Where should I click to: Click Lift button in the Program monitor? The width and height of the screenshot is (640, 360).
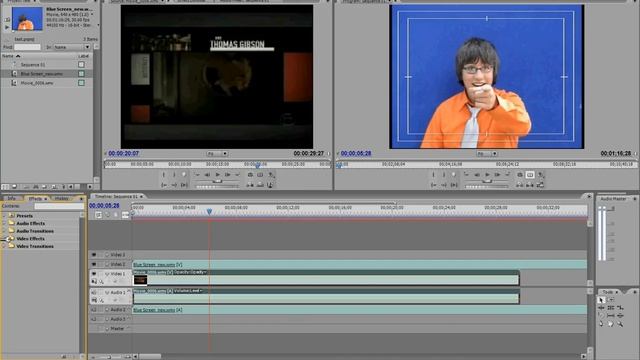pos(520,185)
